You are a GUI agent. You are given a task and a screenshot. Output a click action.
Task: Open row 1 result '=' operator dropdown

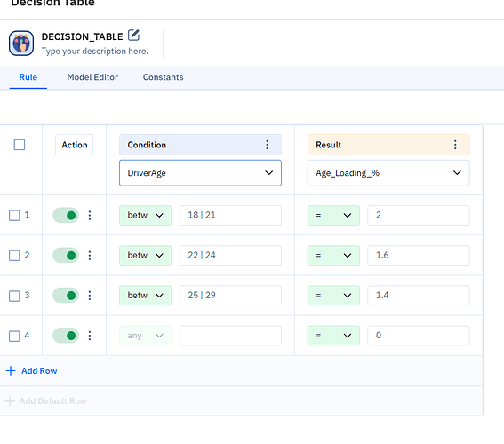333,215
